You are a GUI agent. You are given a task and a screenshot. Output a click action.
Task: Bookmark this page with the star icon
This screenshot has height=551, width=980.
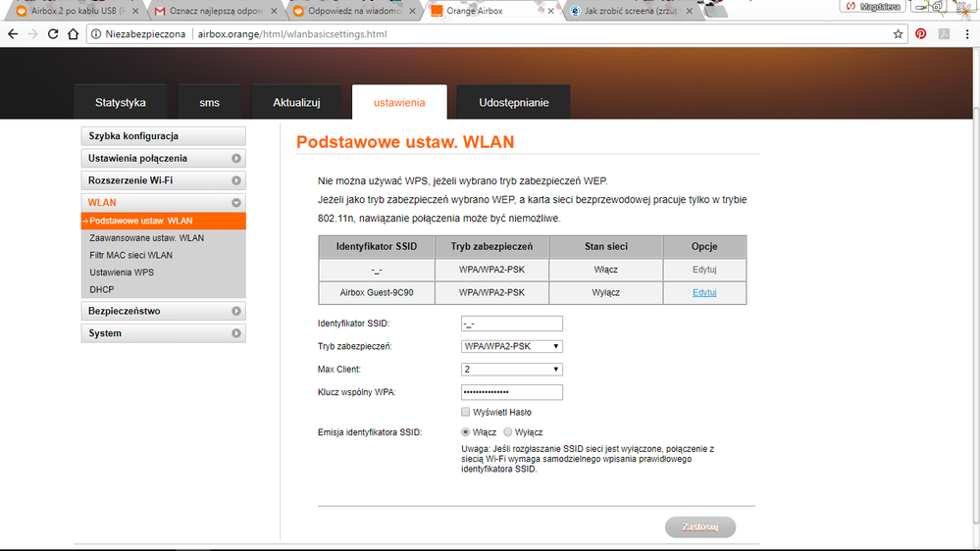[899, 34]
